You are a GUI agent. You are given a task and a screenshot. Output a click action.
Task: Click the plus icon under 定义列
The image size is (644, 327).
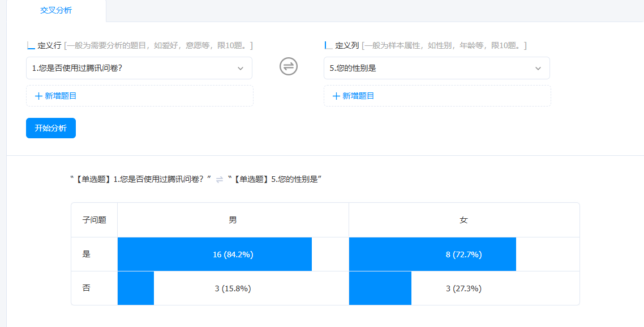point(336,96)
